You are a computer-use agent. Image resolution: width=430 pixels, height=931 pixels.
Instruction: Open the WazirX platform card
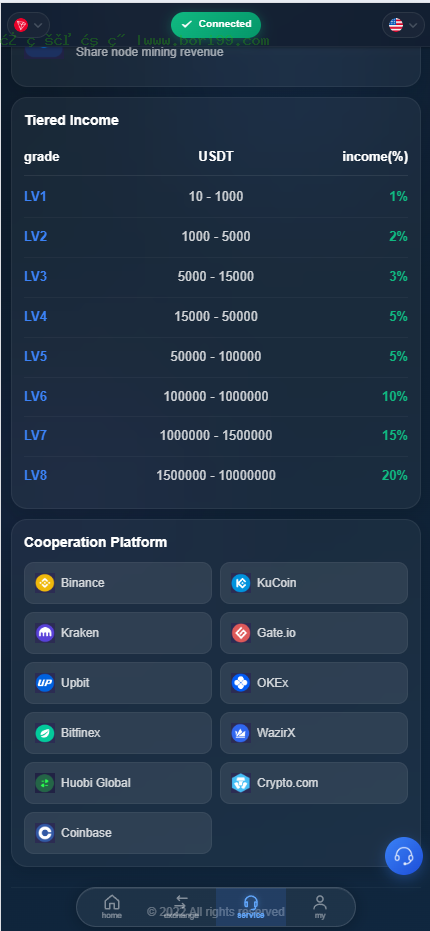(314, 733)
